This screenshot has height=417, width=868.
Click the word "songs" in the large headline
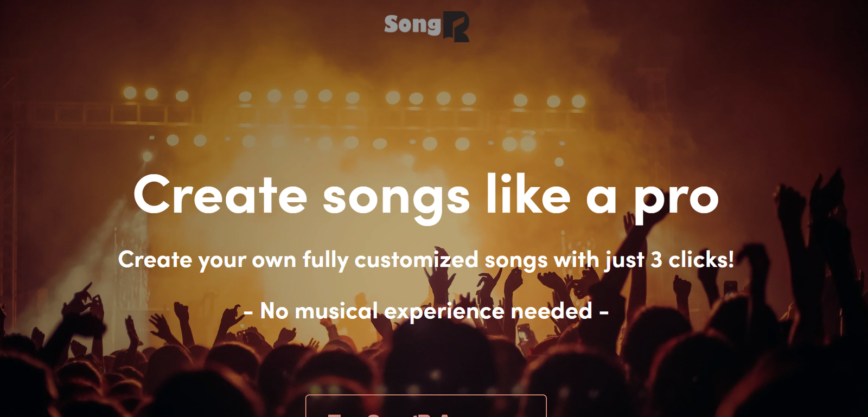[396, 198]
